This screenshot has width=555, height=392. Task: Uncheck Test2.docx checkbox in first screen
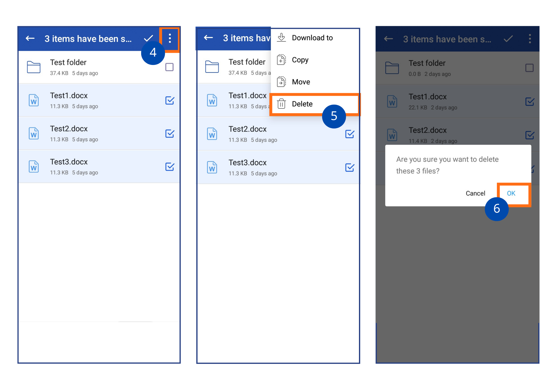[x=170, y=133]
